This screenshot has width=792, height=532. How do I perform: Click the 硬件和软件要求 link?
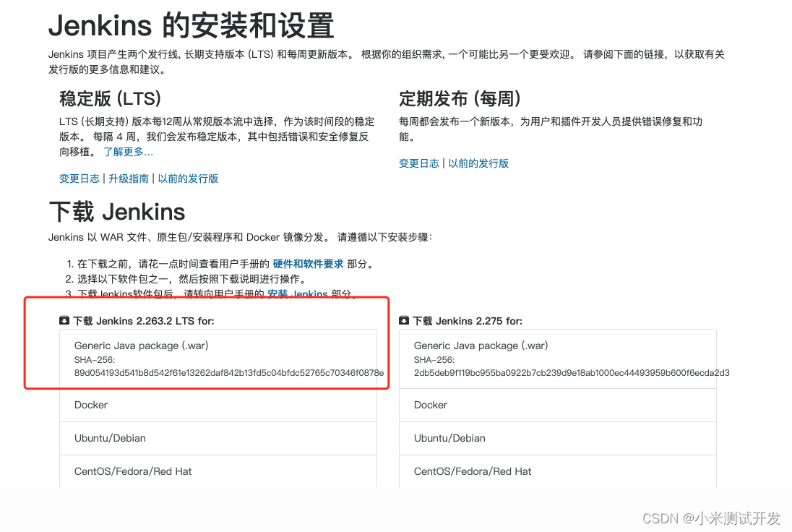tap(309, 263)
